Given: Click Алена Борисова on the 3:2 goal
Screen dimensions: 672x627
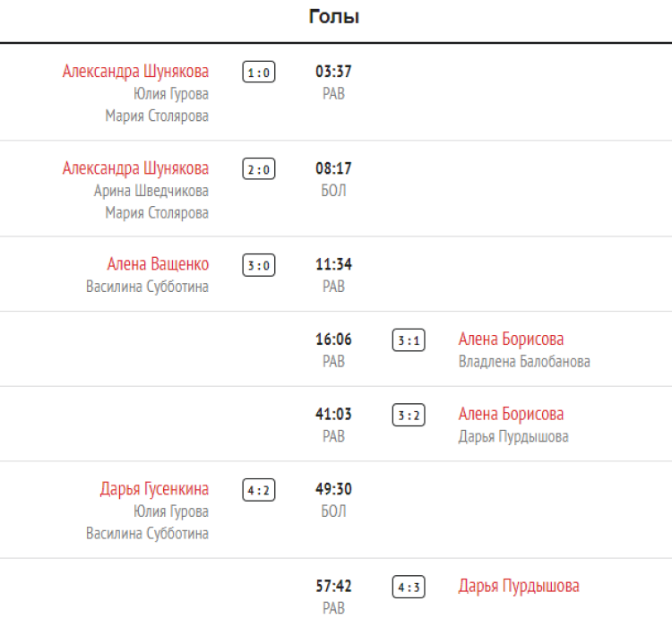Looking at the screenshot, I should coord(511,415).
